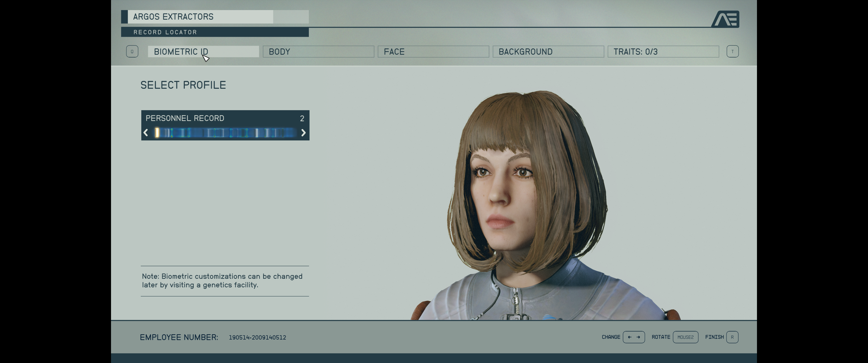Click the T key icon right of tabs
868x363 pixels.
[x=733, y=51]
